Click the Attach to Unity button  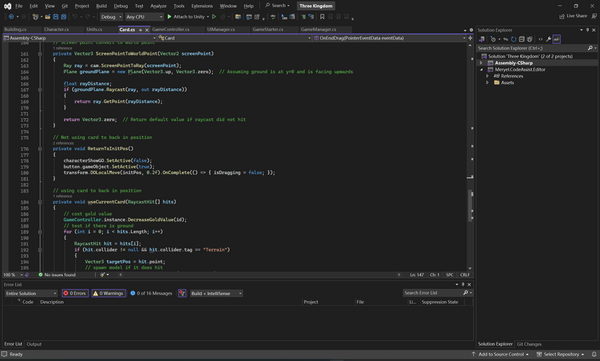(x=186, y=17)
